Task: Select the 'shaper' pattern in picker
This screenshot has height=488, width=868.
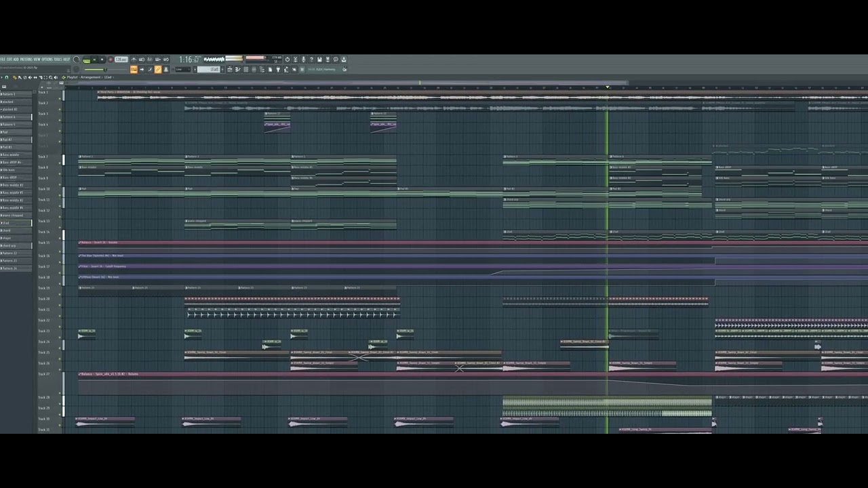Action: coord(16,238)
